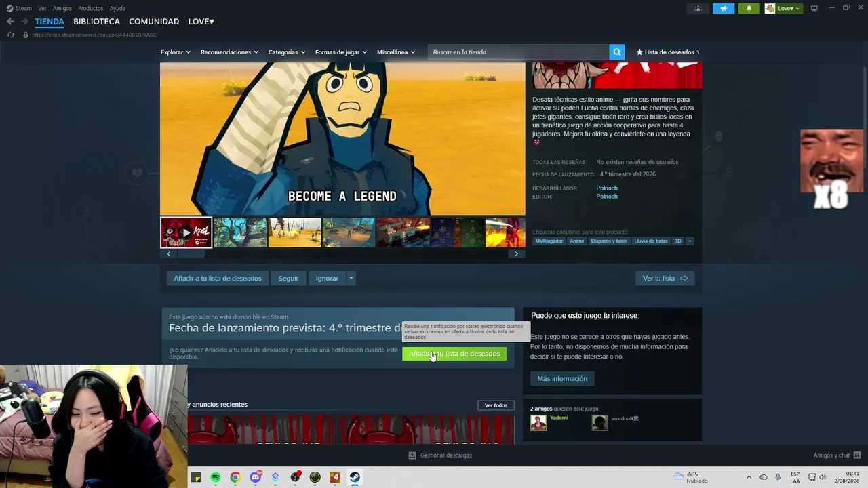The width and height of the screenshot is (868, 488).
Task: Expand the Miscelánea dropdown
Action: tap(396, 52)
